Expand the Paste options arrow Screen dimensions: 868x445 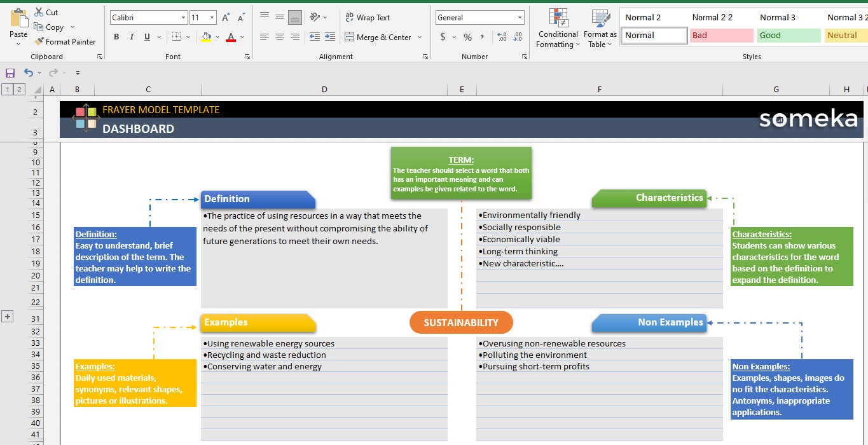point(18,43)
